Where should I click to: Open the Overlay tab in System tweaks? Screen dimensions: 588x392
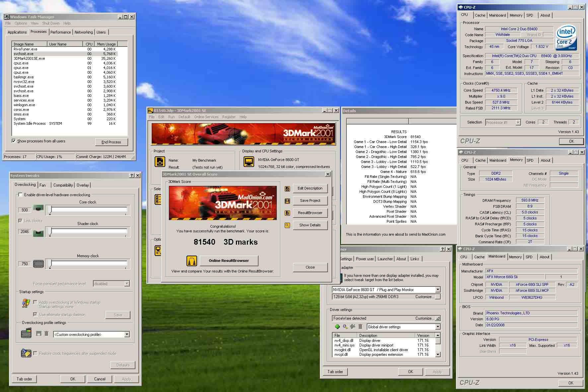click(83, 185)
